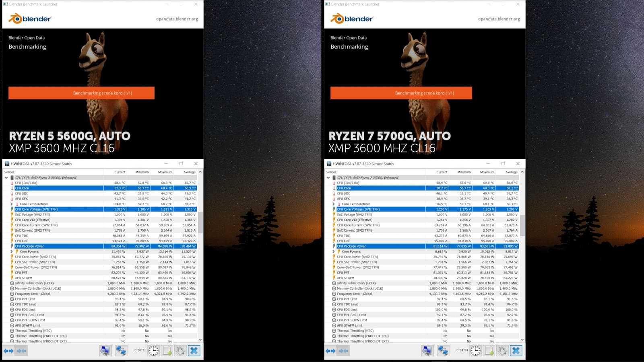Screen dimensions: 644x362
Task: Collapse the AMD Ryzen 7 5700G sensor group
Action: click(x=328, y=177)
